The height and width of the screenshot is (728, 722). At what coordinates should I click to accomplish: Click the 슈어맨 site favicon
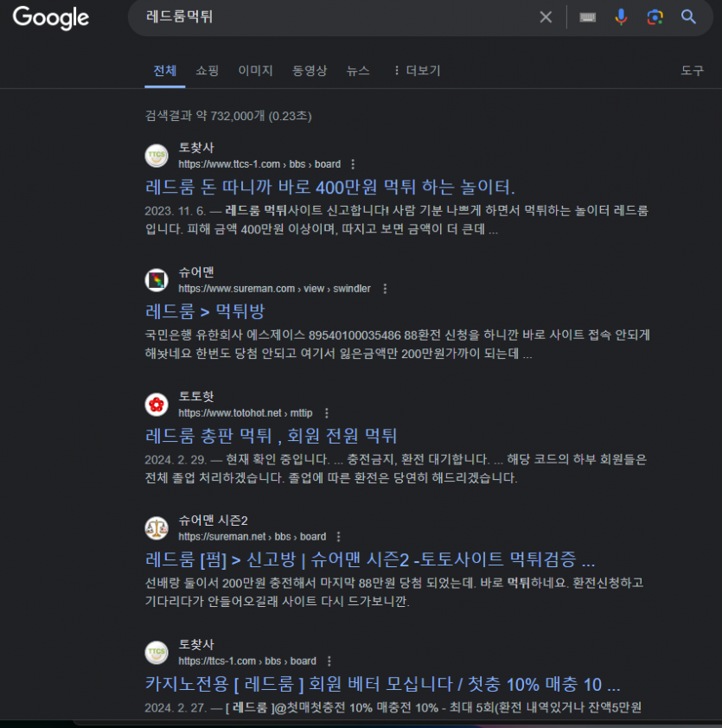click(x=154, y=280)
